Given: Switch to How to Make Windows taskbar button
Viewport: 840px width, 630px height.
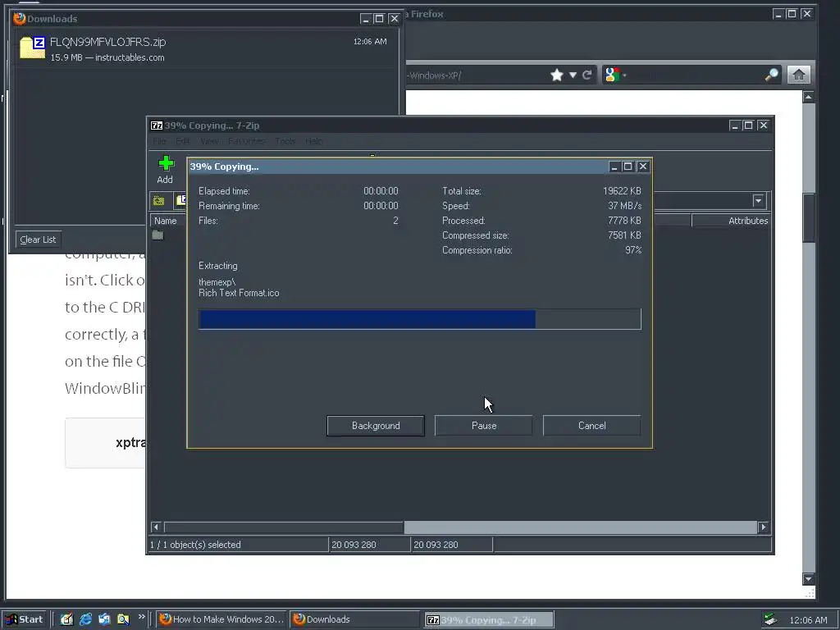Looking at the screenshot, I should pos(221,619).
